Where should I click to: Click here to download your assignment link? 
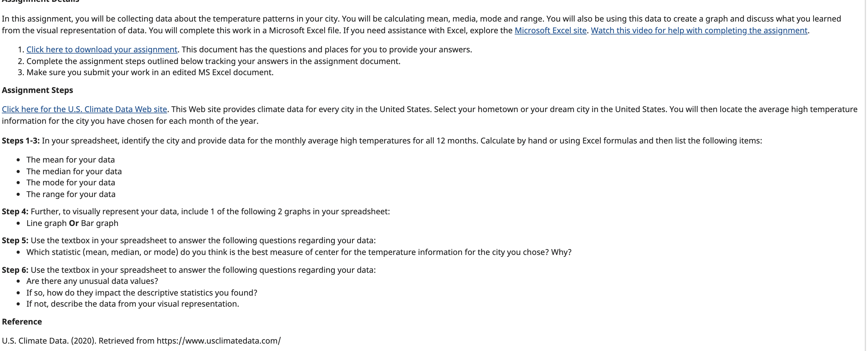pyautogui.click(x=102, y=50)
